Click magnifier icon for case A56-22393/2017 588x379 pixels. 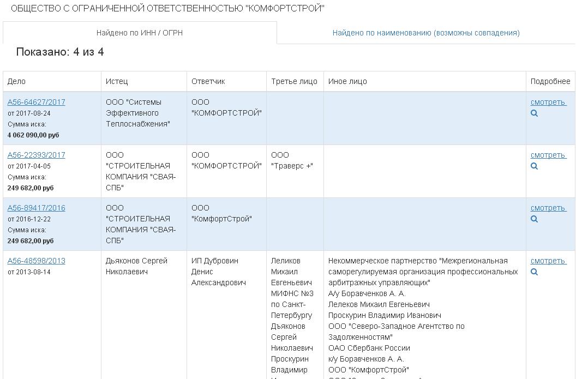tap(535, 166)
